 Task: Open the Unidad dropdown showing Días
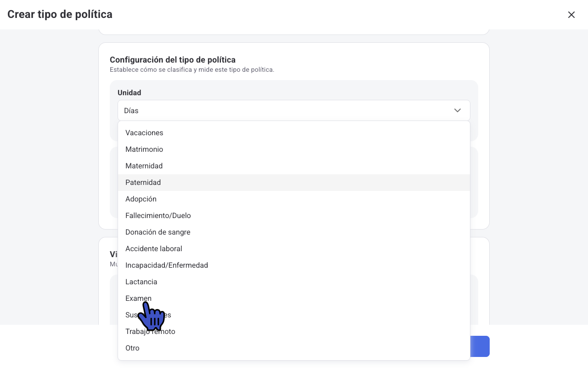pos(294,110)
